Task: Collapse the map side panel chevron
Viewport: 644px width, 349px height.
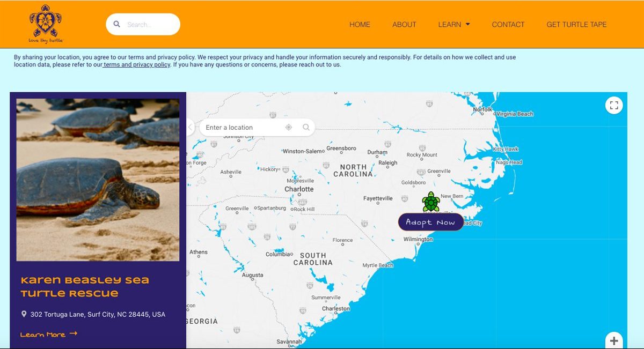Action: click(190, 127)
